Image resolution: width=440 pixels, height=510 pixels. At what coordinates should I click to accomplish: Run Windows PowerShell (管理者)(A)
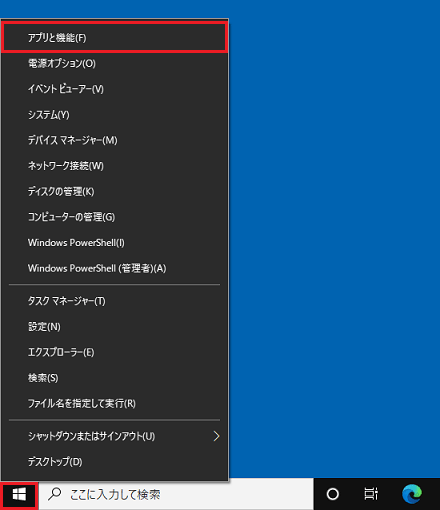tap(115, 268)
